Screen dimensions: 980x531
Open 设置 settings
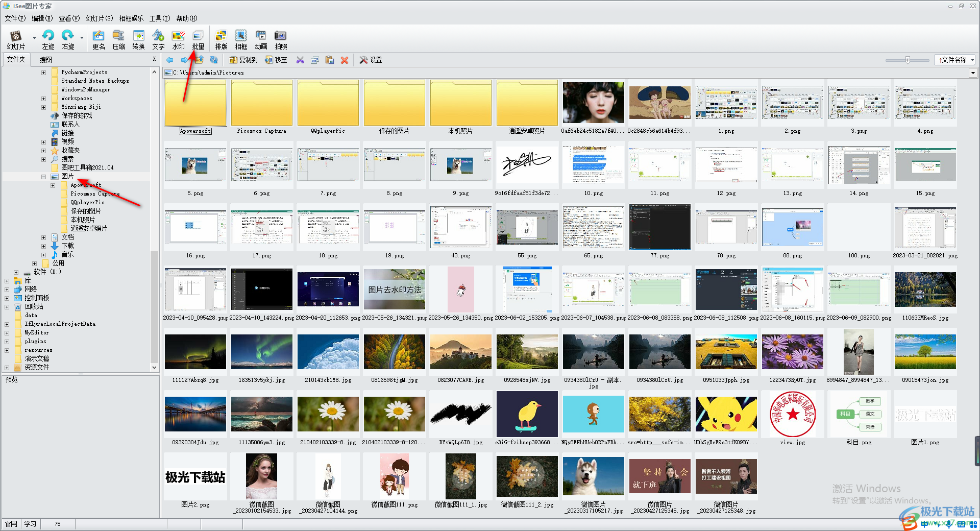[371, 60]
